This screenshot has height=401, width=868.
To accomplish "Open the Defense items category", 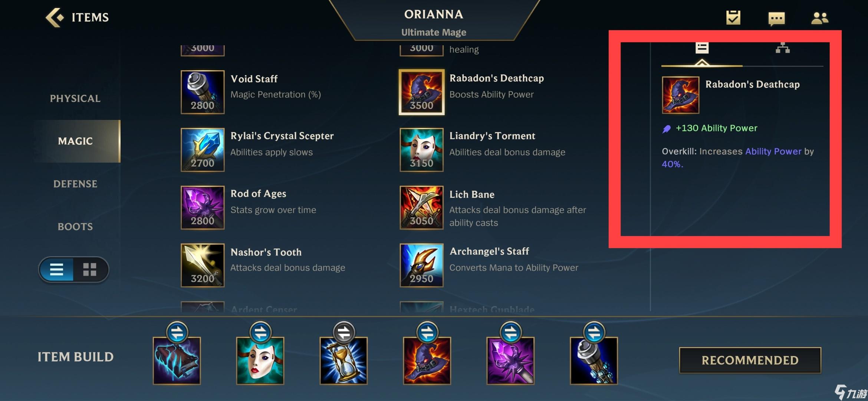I will [x=75, y=184].
